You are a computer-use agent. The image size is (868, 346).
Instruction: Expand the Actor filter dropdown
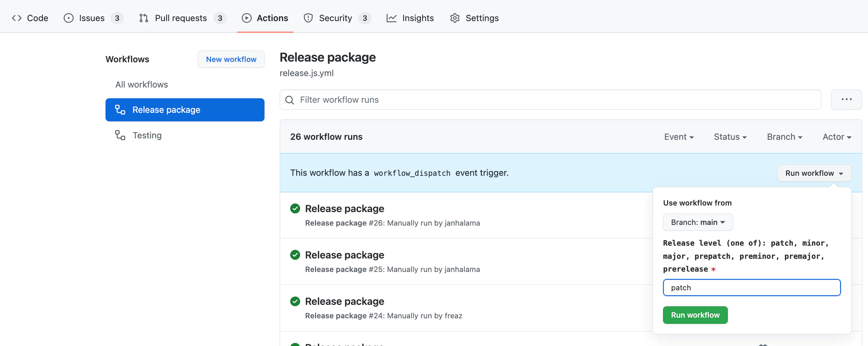[837, 137]
